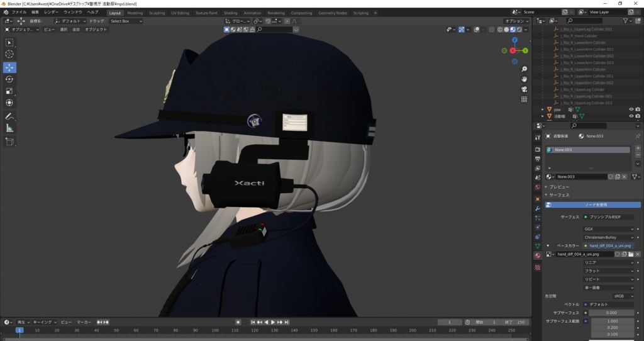Viewport: 644px width, 341px height.
Task: Open the レンダー menu
Action: point(52,13)
